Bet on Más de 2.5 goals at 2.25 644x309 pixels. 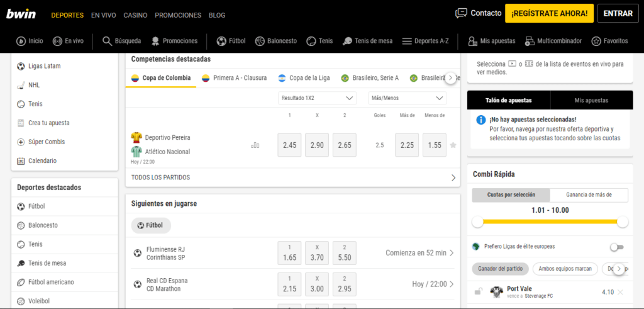(407, 145)
